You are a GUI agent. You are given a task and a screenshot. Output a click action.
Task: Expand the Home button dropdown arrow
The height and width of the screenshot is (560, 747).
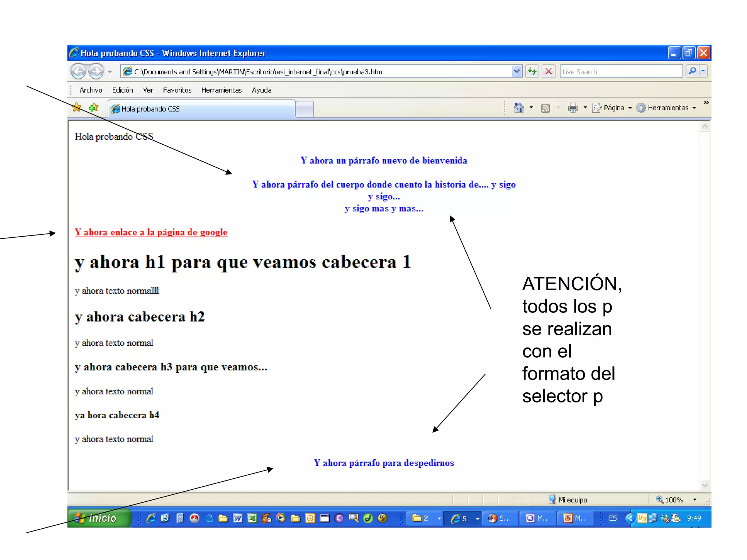click(x=531, y=108)
